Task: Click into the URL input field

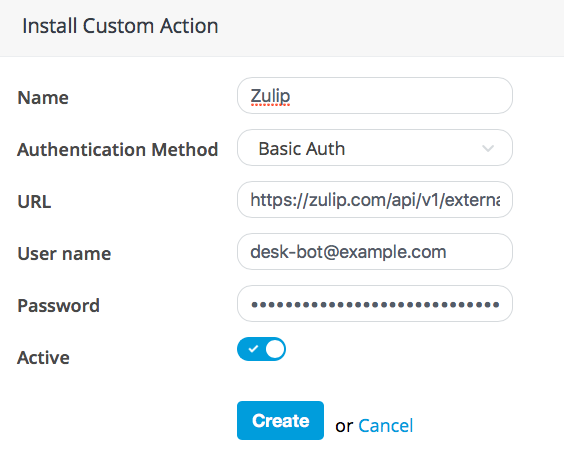Action: [x=375, y=200]
